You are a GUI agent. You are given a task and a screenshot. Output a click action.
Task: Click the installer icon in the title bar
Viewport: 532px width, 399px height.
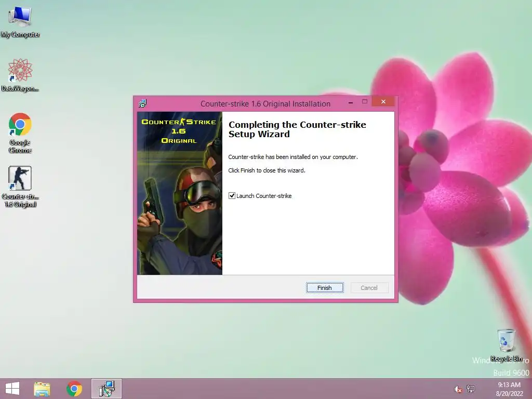142,103
